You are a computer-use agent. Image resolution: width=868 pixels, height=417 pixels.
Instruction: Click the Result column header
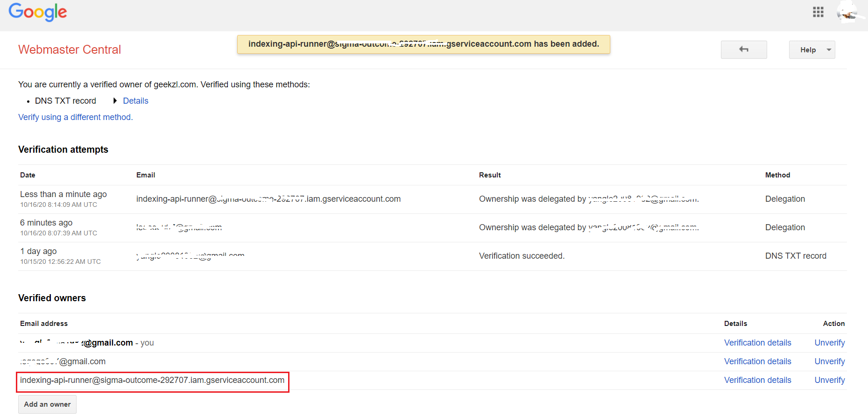point(490,175)
